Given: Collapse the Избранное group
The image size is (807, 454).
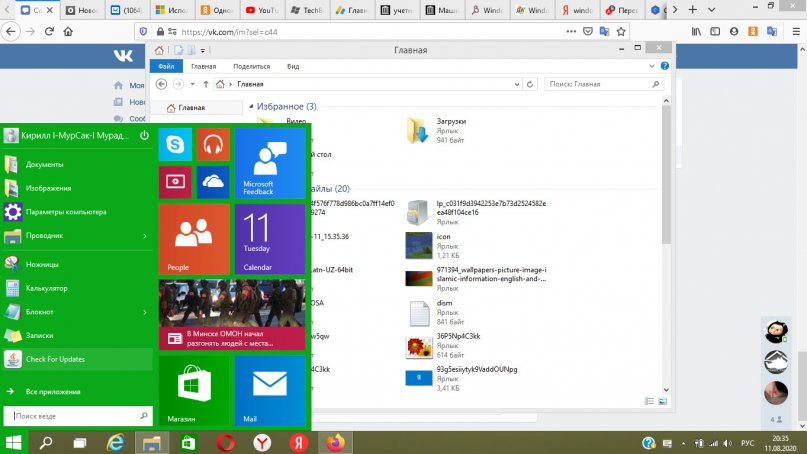Looking at the screenshot, I should click(250, 106).
